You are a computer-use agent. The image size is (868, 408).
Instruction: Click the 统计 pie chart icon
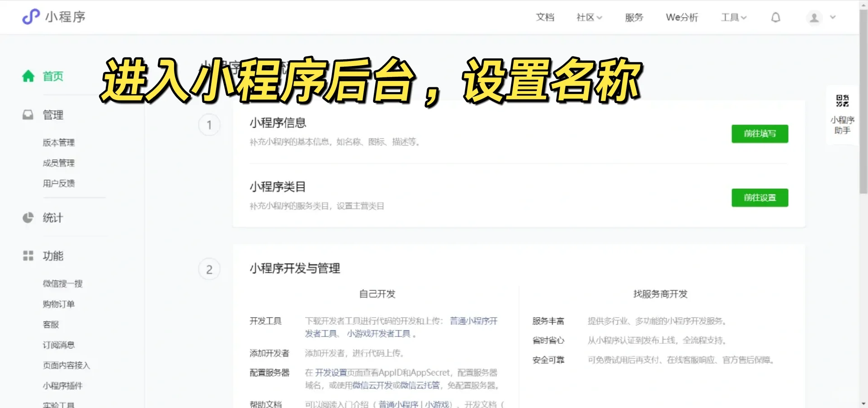28,218
